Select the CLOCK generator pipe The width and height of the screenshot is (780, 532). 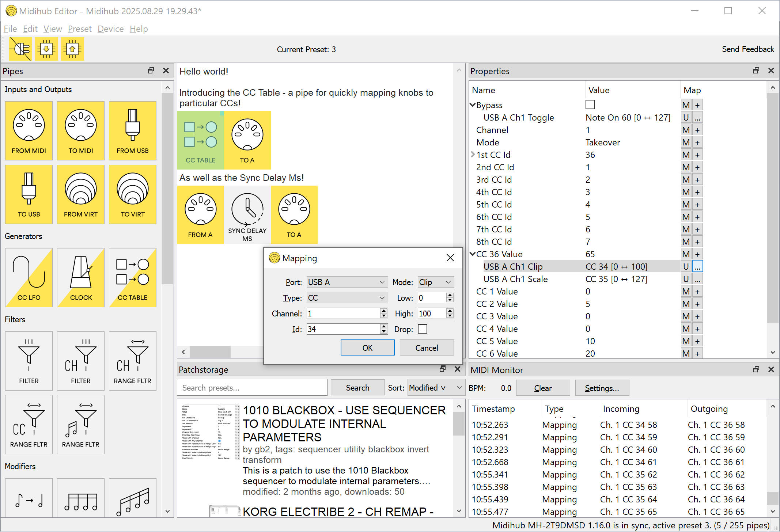(81, 277)
